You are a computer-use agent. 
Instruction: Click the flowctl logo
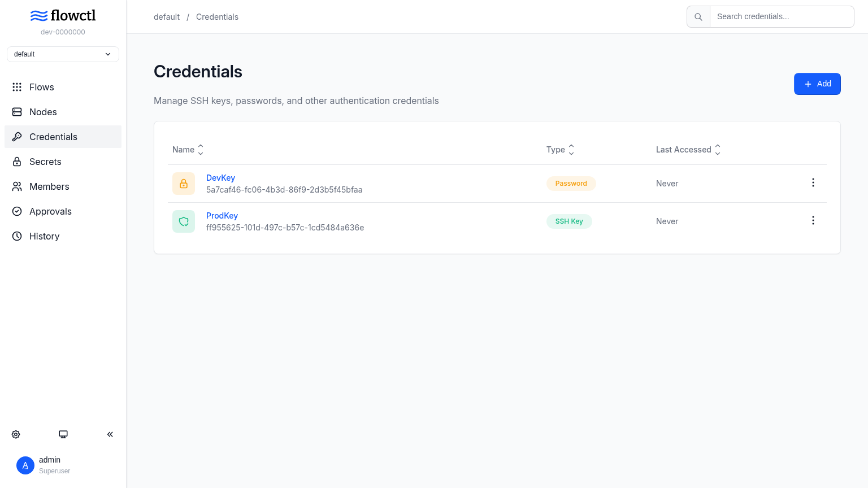point(63,15)
